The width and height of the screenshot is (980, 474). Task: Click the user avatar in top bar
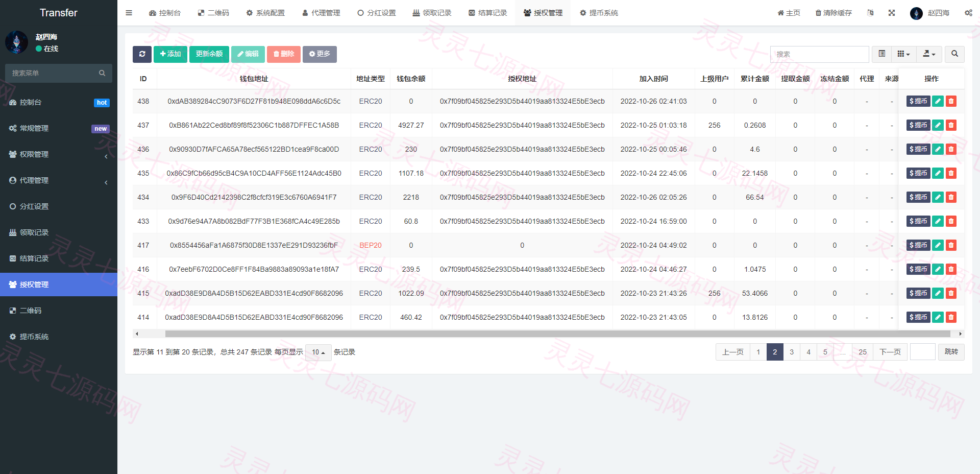click(916, 13)
